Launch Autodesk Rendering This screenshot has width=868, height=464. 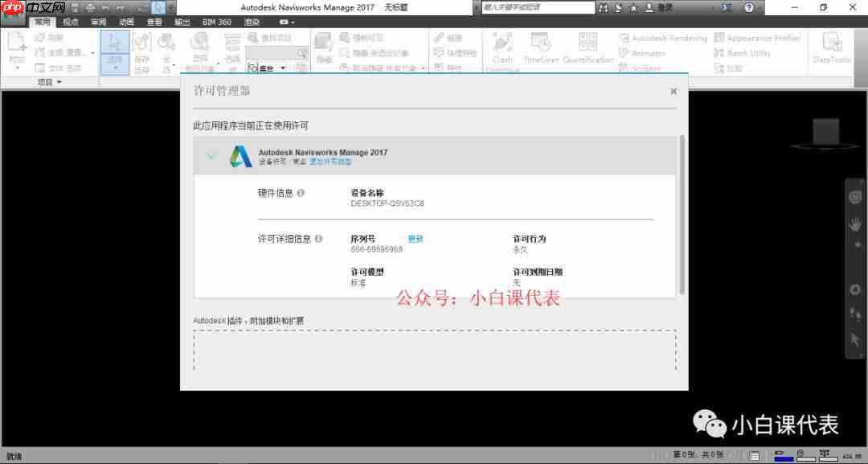663,36
